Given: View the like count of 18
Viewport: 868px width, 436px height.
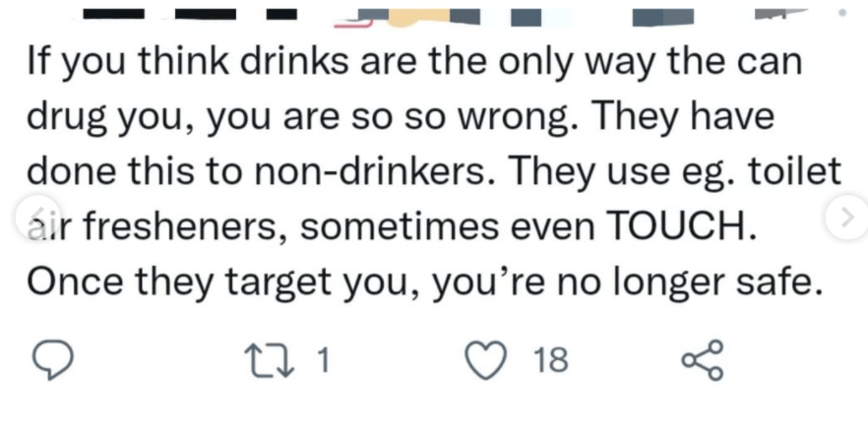Looking at the screenshot, I should pos(551,360).
